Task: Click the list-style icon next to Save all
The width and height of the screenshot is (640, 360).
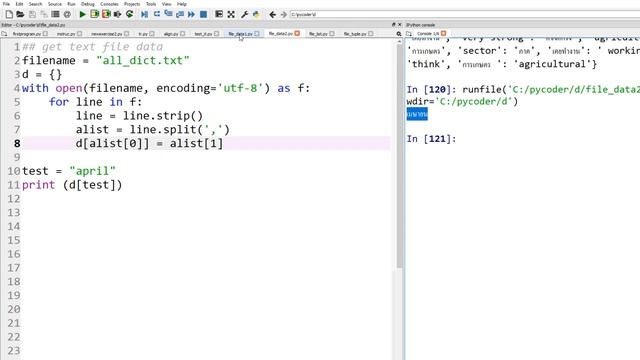Action: pos(55,14)
